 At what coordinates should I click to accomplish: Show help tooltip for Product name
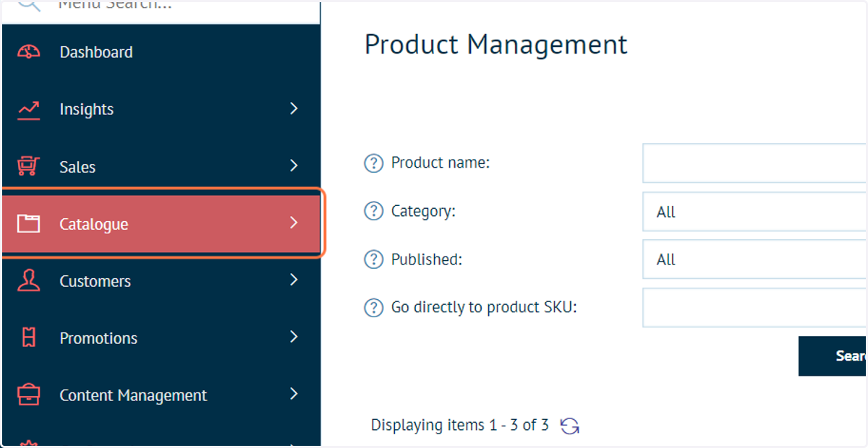tap(373, 163)
